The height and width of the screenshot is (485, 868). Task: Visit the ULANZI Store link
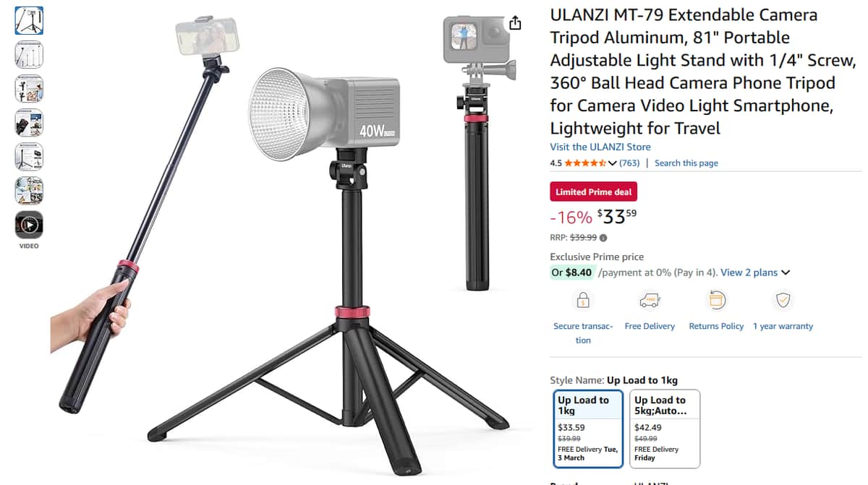(x=600, y=147)
